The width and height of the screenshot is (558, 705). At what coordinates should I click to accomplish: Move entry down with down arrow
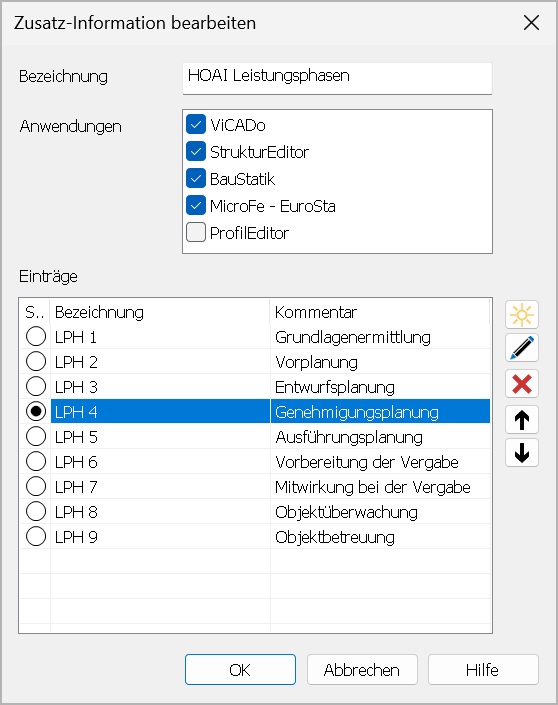pyautogui.click(x=522, y=453)
